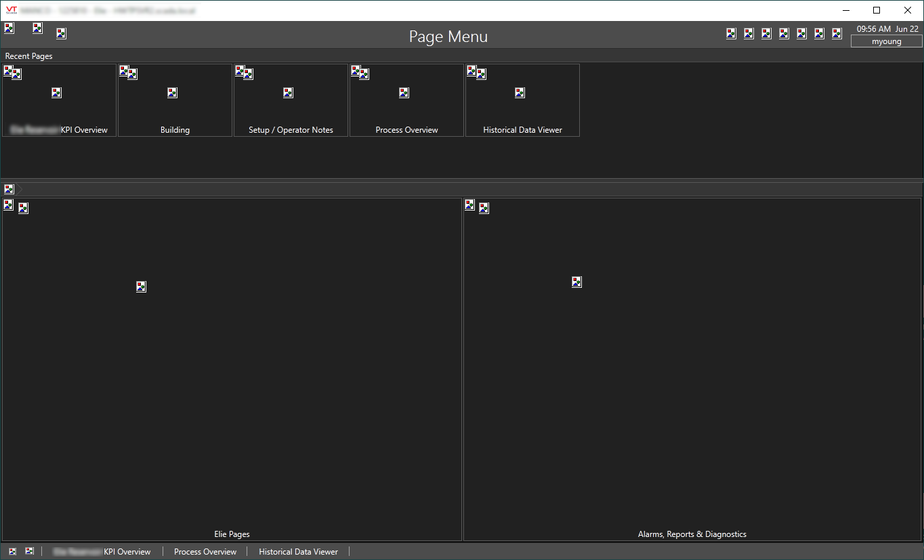Click the second placeholder icon in the top-left header
The image size is (924, 560).
37,28
